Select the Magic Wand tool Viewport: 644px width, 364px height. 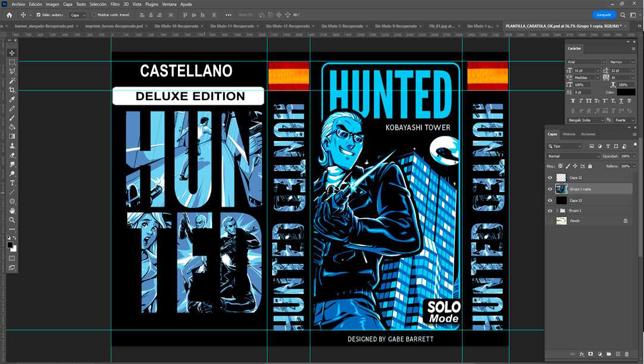(x=12, y=80)
